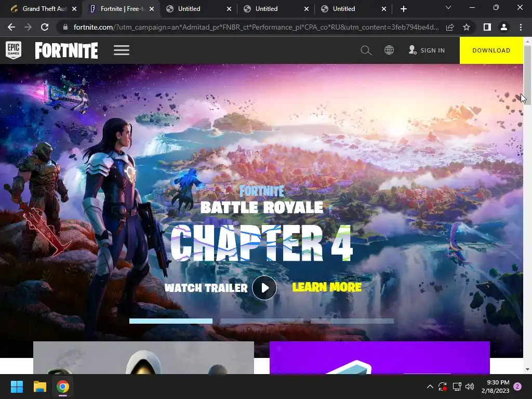Open the network tray icon
The width and height of the screenshot is (532, 399).
457,387
